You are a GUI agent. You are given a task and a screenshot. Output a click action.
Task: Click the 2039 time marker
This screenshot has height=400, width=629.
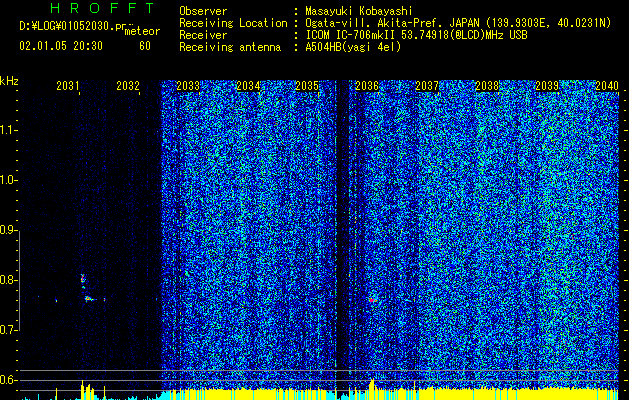547,86
